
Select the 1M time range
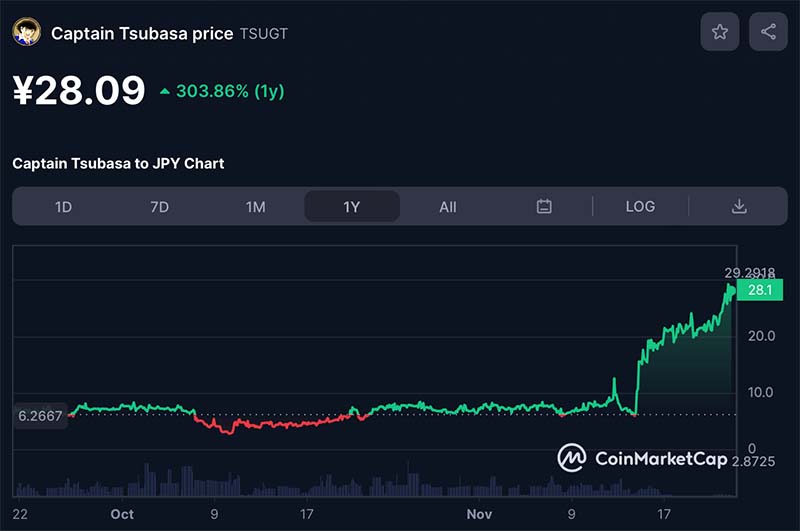255,207
